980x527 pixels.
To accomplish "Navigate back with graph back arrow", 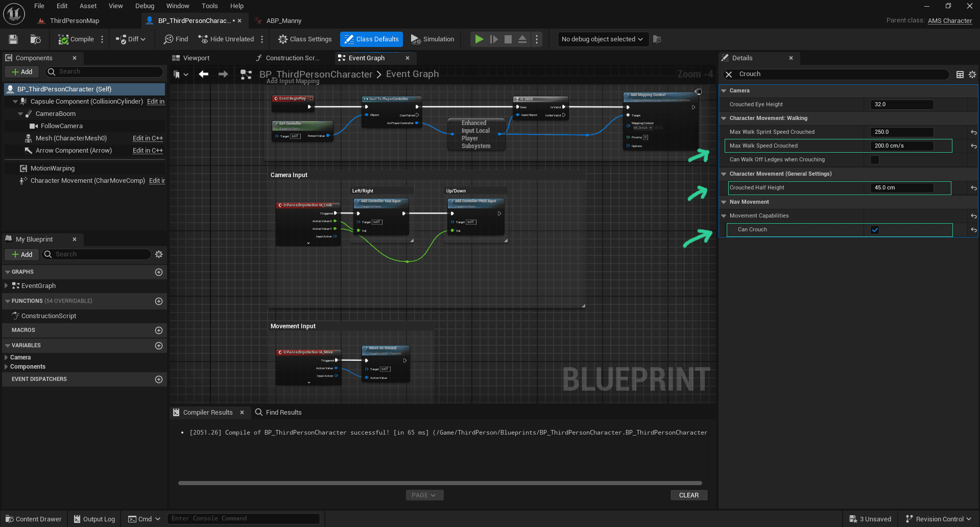I will tap(203, 75).
